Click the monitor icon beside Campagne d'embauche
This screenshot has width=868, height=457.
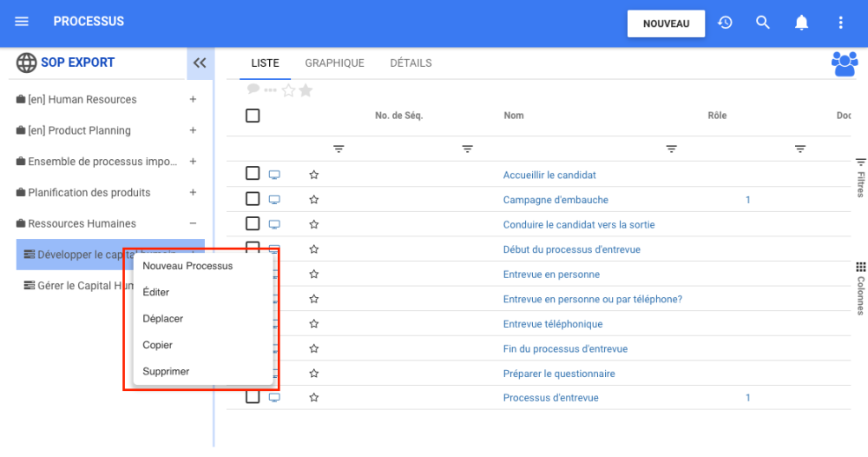[x=274, y=200]
